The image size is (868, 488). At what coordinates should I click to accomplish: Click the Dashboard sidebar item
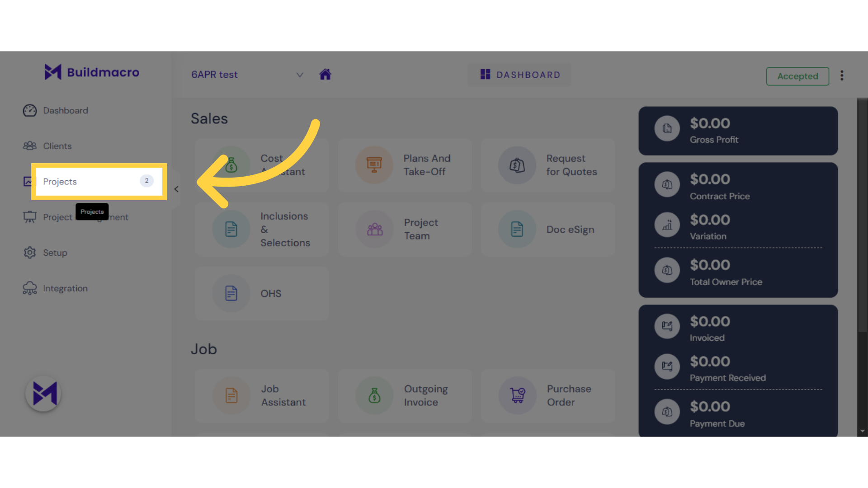pyautogui.click(x=66, y=110)
